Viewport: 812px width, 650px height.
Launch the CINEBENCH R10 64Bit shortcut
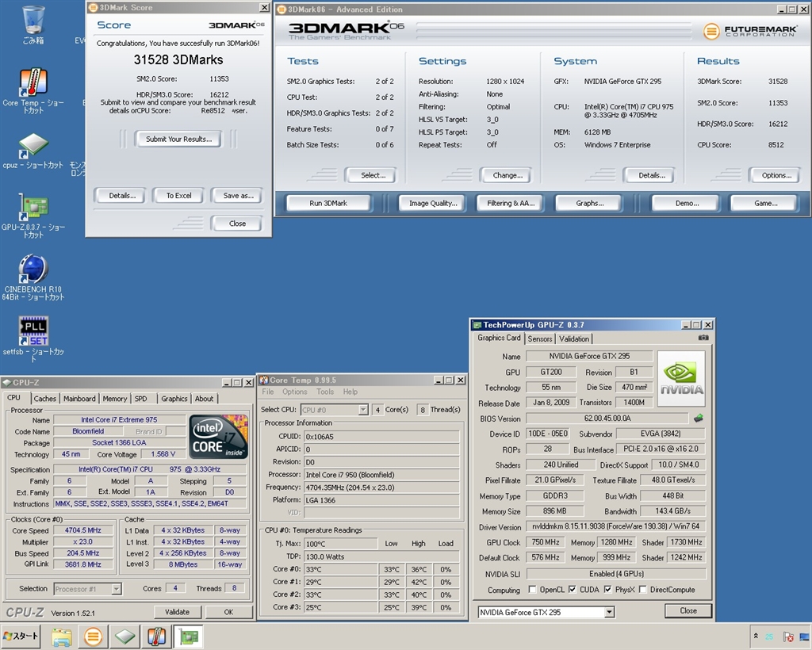tap(33, 270)
